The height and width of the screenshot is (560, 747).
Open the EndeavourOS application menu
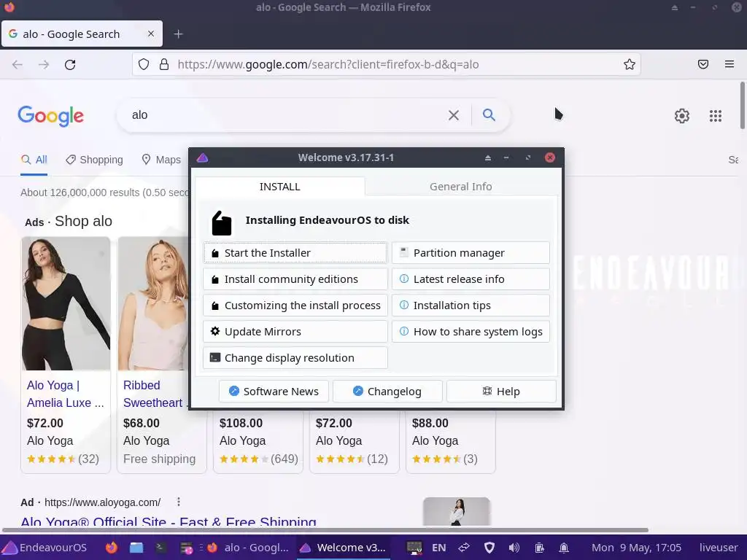(45, 548)
